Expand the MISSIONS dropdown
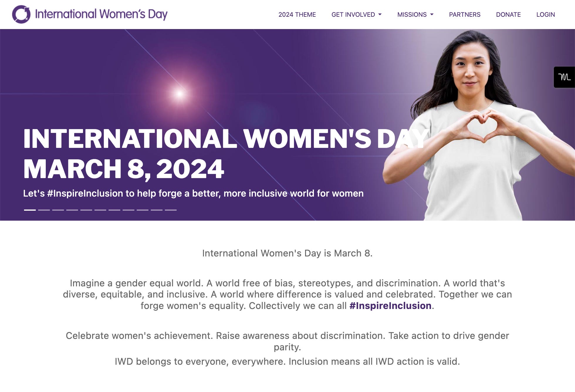The height and width of the screenshot is (392, 575). [415, 15]
